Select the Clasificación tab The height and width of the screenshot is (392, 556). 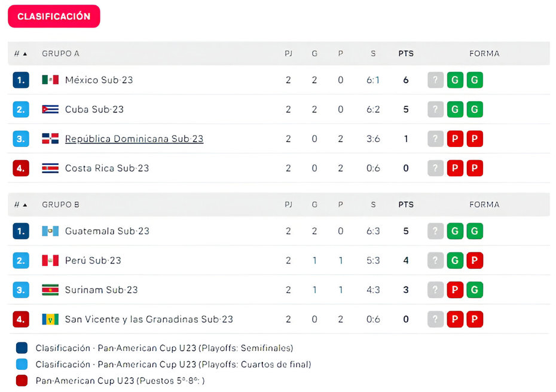(x=54, y=16)
